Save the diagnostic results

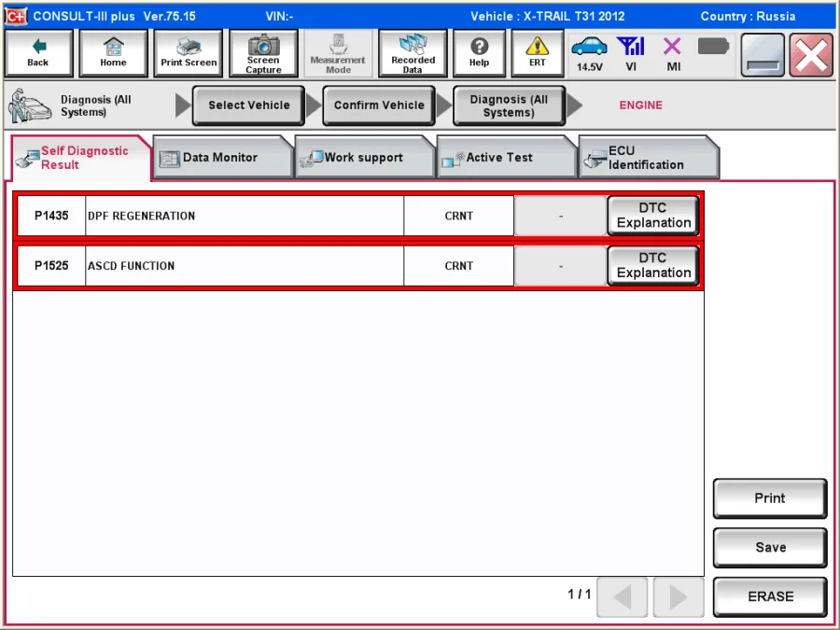pyautogui.click(x=770, y=548)
